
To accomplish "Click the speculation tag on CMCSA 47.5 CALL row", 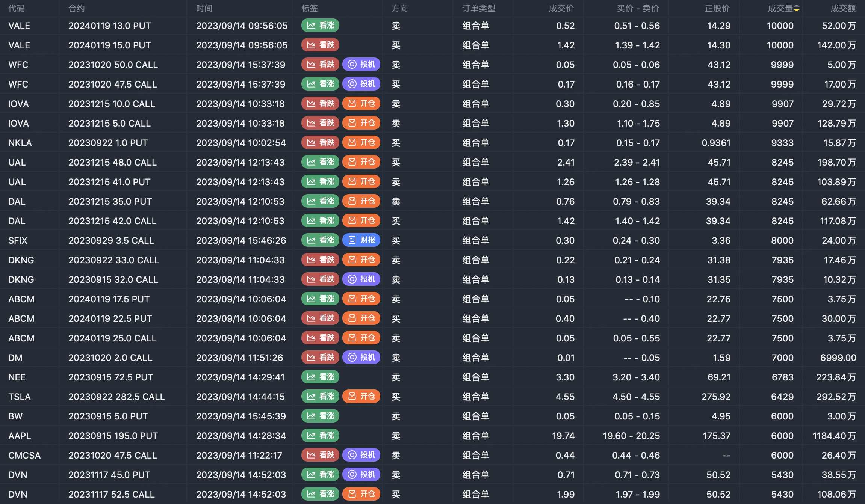I will click(361, 455).
